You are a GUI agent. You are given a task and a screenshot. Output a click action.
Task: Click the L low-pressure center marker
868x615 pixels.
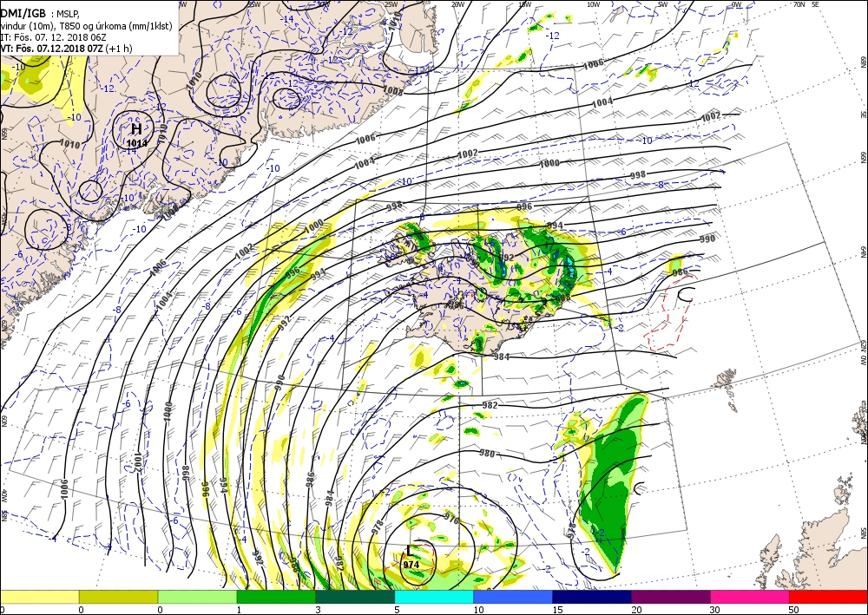[x=409, y=551]
